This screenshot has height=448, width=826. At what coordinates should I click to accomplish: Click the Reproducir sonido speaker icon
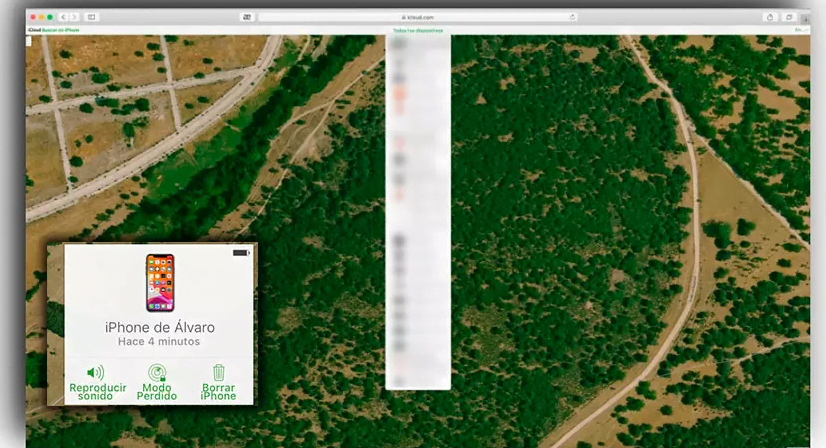pyautogui.click(x=95, y=373)
